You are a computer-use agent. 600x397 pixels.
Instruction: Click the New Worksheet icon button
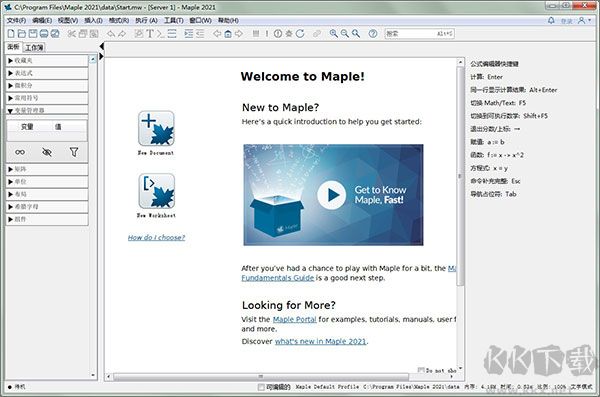pos(156,191)
